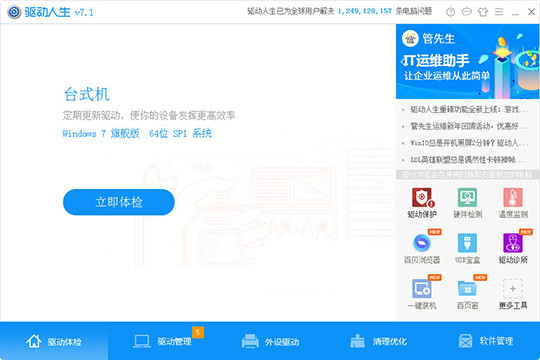Open news link Win10总是开机黑屏2分钟
Viewport: 540px width, 360px height.
469,143
